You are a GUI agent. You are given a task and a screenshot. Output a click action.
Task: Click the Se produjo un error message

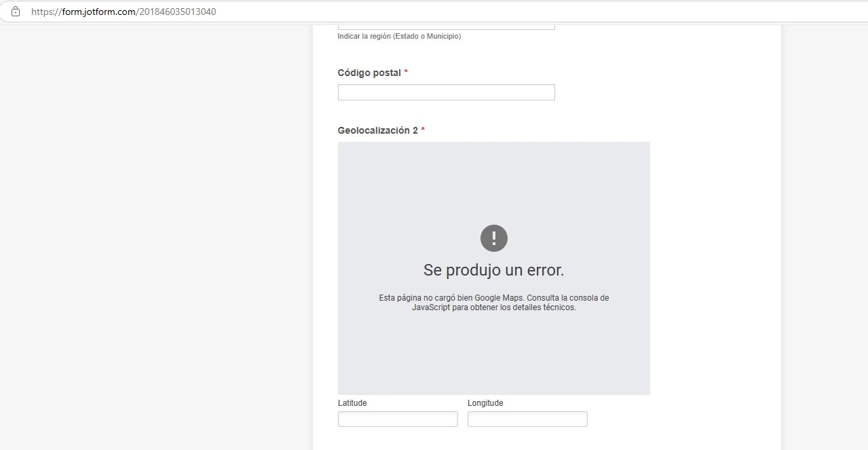[x=493, y=269]
